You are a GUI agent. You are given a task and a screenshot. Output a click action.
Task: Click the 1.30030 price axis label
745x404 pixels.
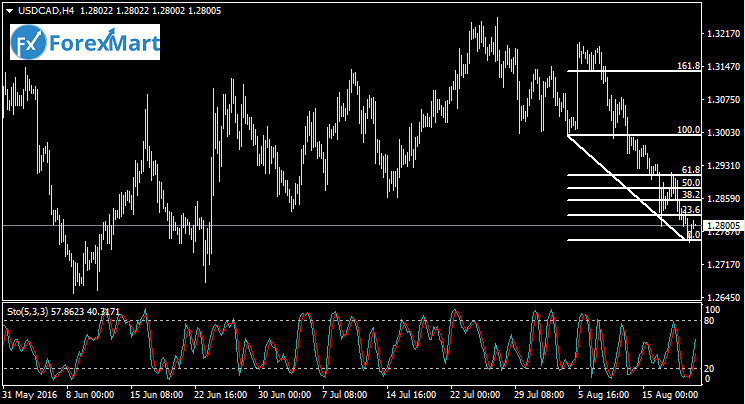click(x=723, y=132)
